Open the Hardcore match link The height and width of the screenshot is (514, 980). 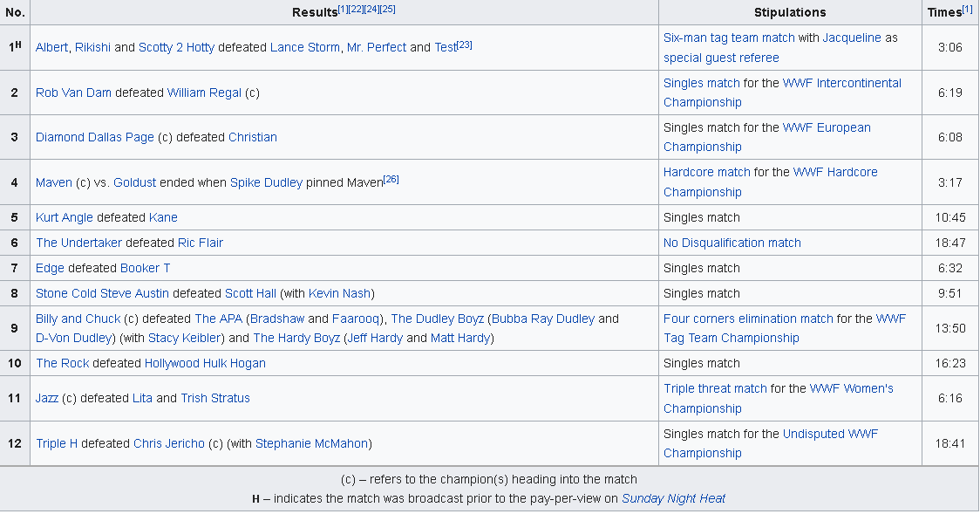point(706,173)
